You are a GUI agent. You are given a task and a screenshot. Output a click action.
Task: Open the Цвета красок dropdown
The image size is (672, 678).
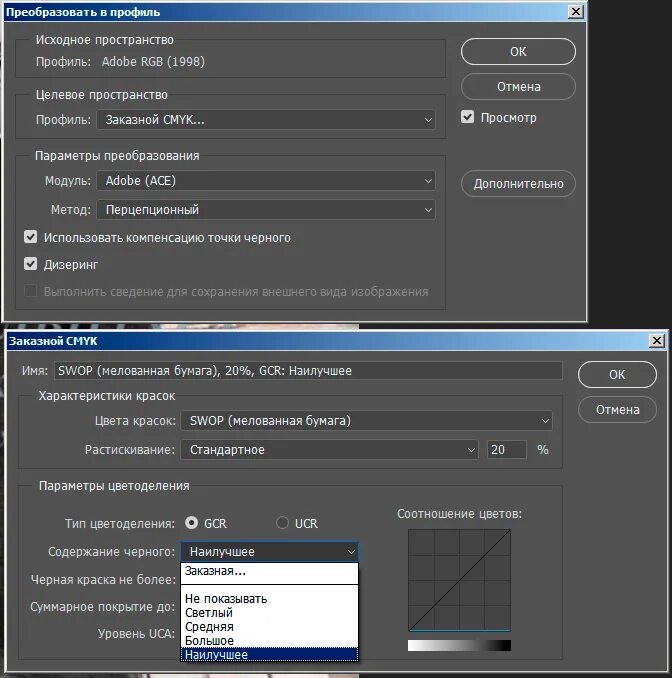(x=366, y=420)
